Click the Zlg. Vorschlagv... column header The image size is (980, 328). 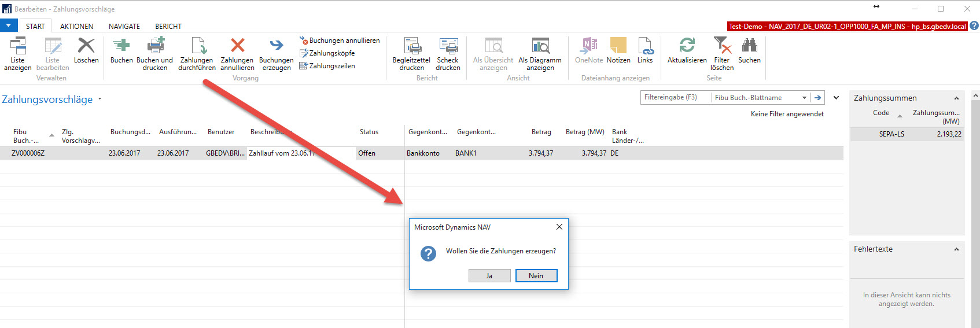(x=81, y=136)
